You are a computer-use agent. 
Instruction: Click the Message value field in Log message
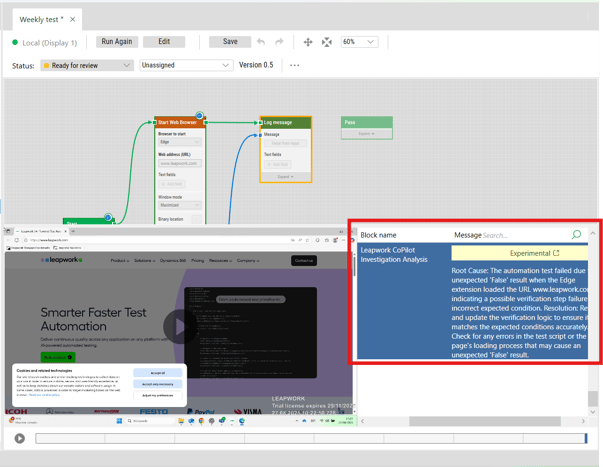285,143
